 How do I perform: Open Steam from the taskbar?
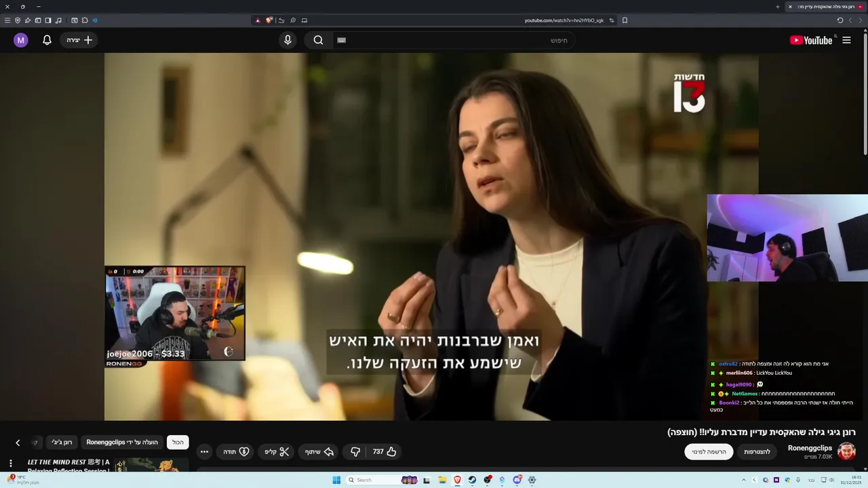tap(472, 480)
